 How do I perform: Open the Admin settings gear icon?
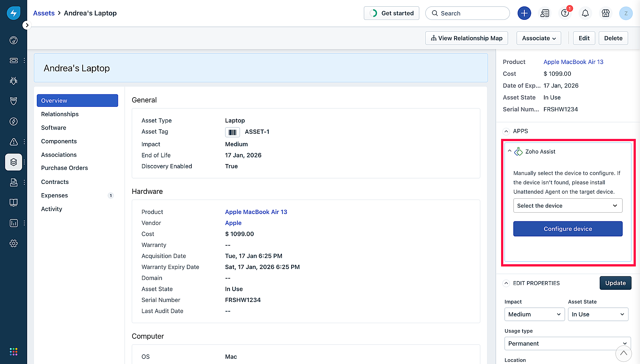click(x=13, y=243)
